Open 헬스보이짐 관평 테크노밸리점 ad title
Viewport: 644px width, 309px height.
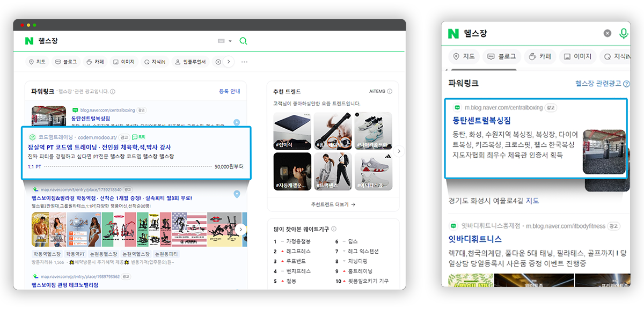coord(65,285)
